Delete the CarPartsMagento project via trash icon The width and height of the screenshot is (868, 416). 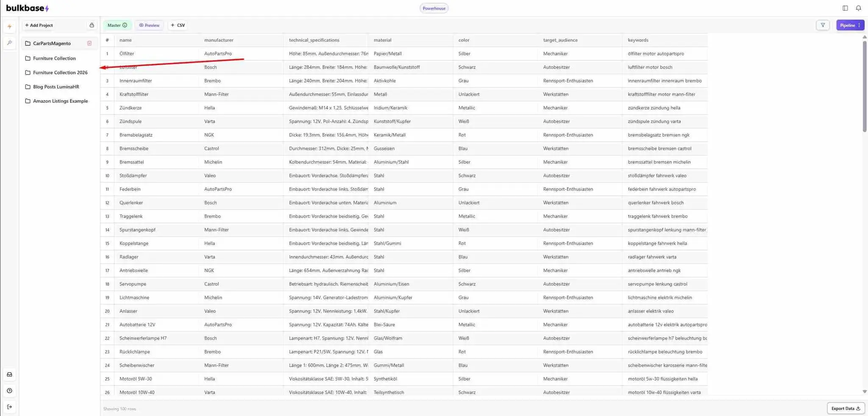tap(89, 43)
